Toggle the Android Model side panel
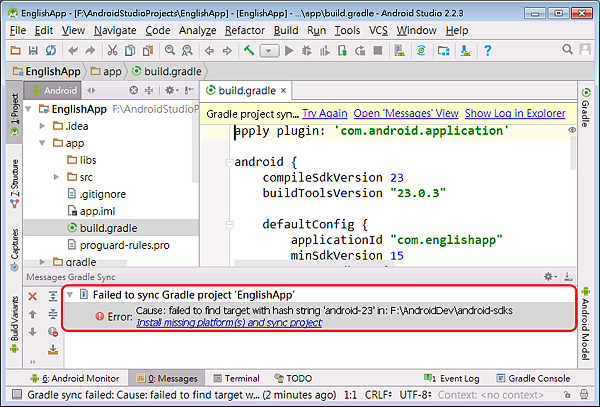Image resolution: width=600 pixels, height=407 pixels. (x=585, y=324)
